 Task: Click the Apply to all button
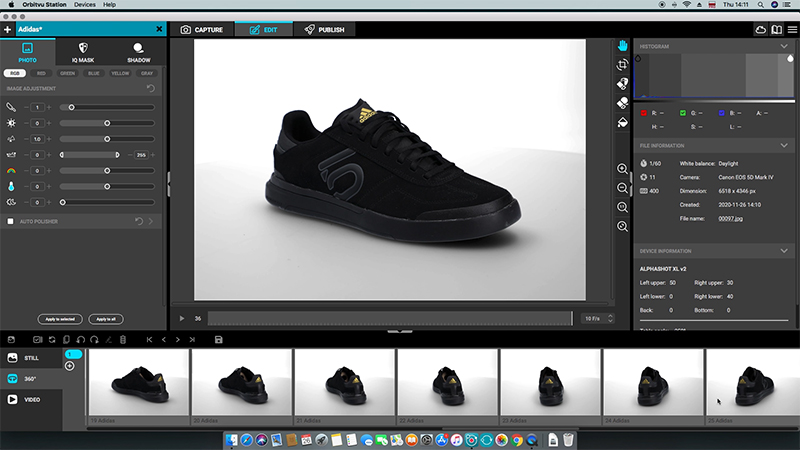(x=106, y=319)
